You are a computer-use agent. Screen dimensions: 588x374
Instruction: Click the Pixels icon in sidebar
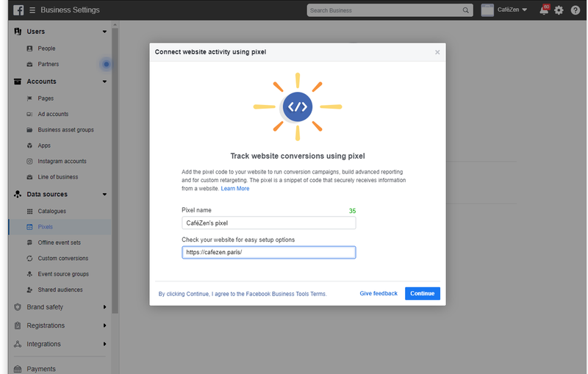29,227
